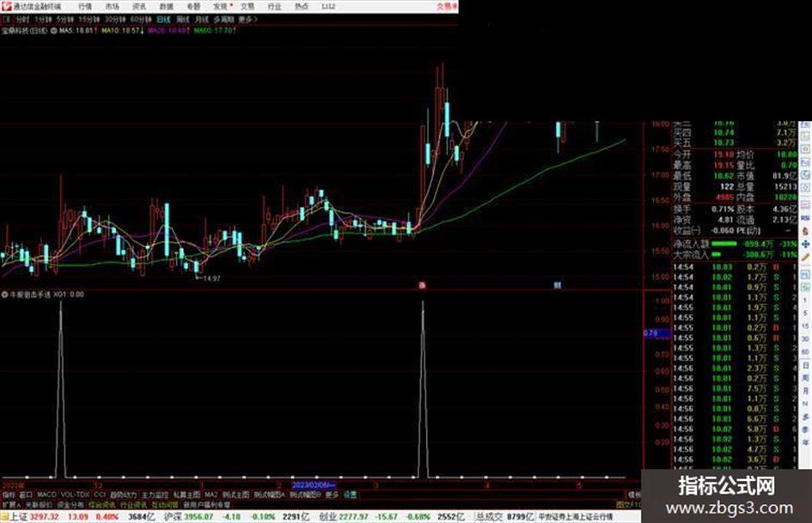Select the 30-minute button in right toolbar

click(x=805, y=339)
